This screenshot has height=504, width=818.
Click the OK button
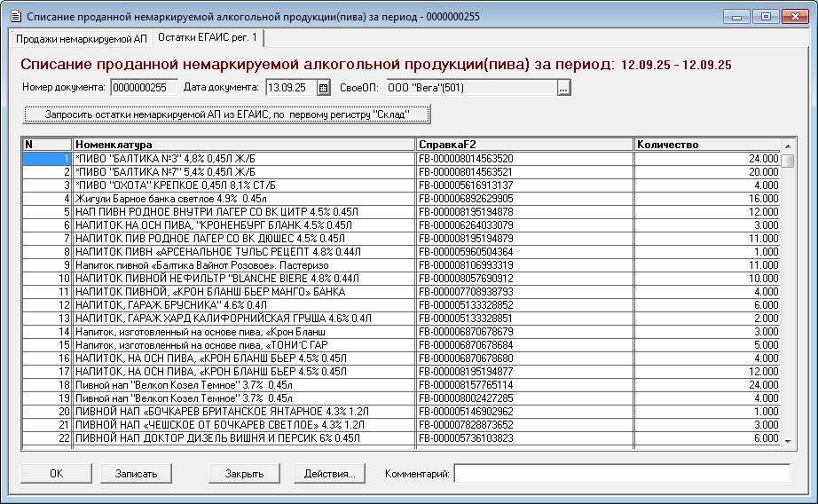[x=56, y=474]
